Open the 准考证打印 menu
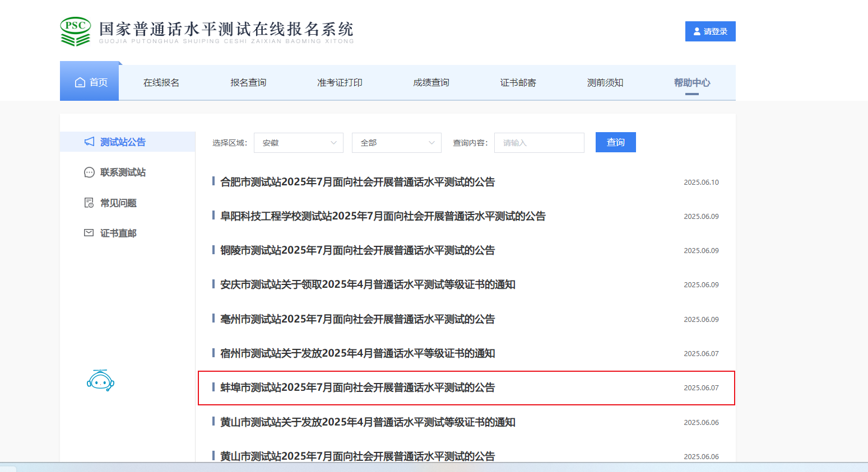 tap(340, 82)
